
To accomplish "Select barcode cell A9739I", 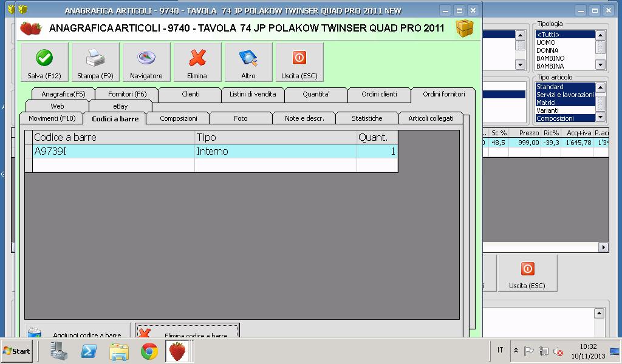I will 114,151.
